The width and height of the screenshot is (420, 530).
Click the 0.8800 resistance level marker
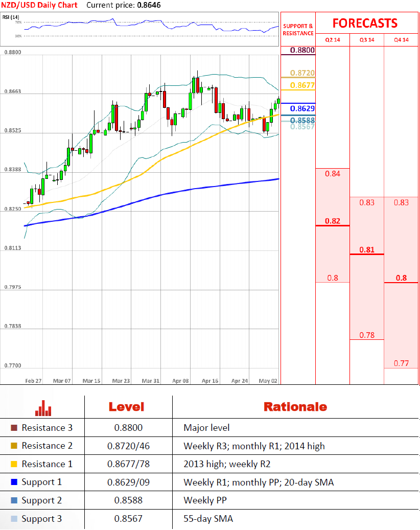302,50
